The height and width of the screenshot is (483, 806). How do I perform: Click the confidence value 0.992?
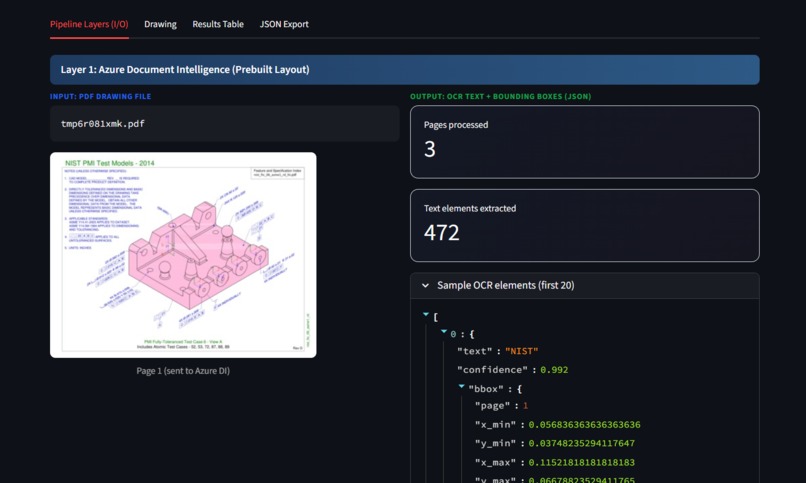pos(554,370)
